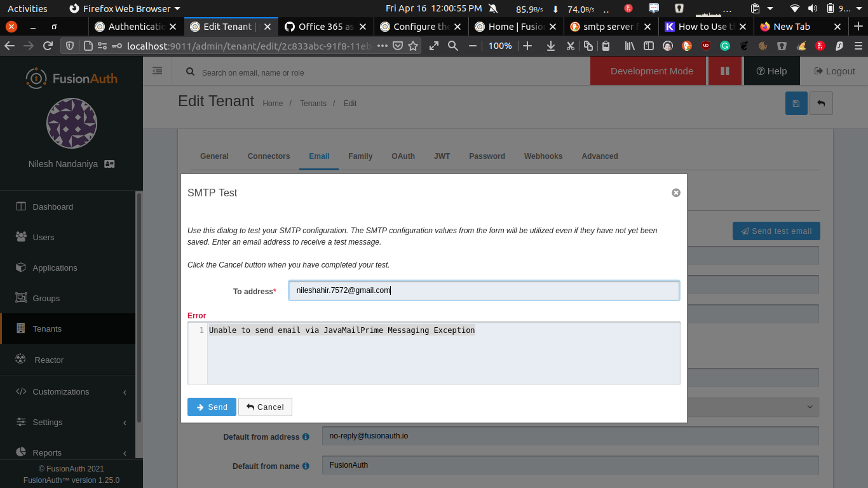Open the Password tab
Screen dimensions: 868x488
pyautogui.click(x=487, y=156)
